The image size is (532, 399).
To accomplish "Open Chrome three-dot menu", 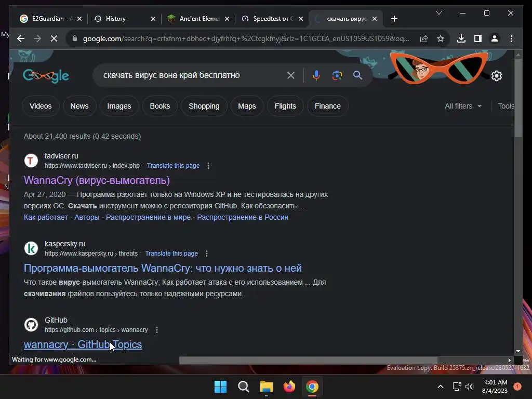I will click(511, 38).
